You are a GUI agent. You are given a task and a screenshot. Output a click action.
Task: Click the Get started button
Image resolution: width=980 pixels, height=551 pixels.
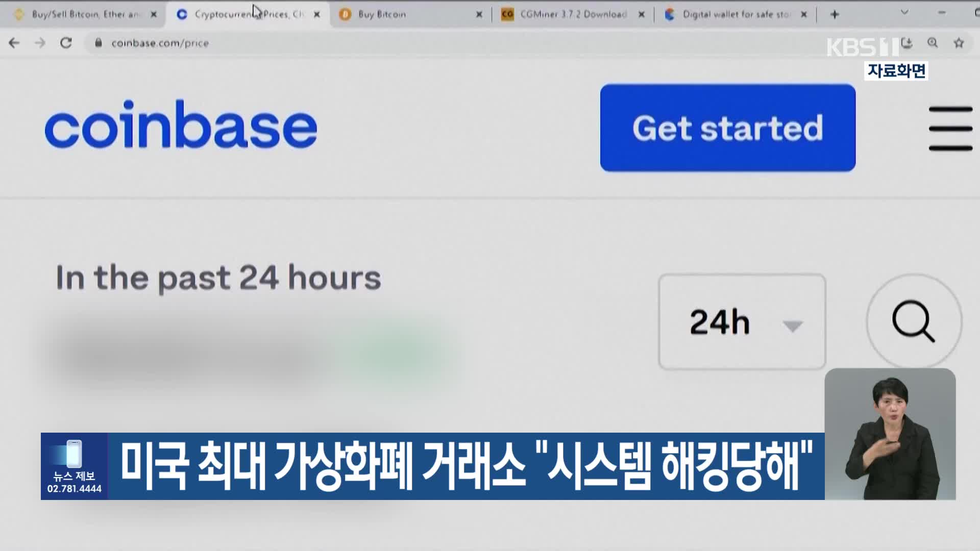[x=728, y=128]
